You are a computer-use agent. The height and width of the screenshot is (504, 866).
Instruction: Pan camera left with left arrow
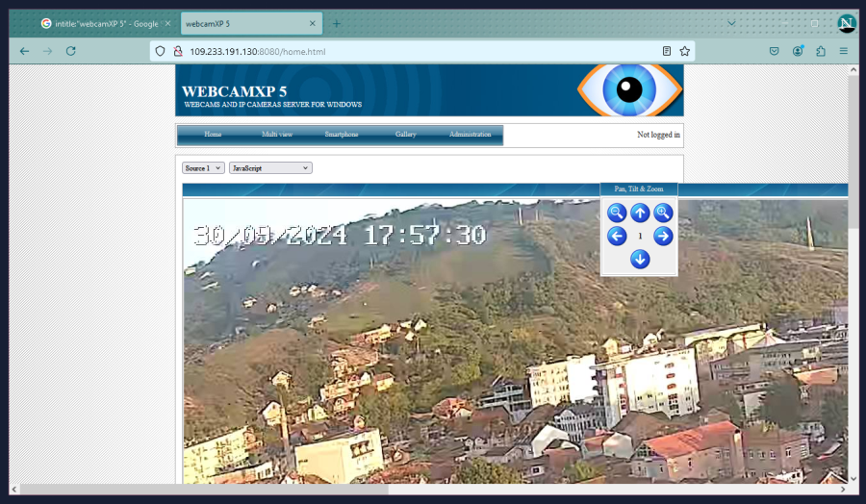tap(617, 237)
